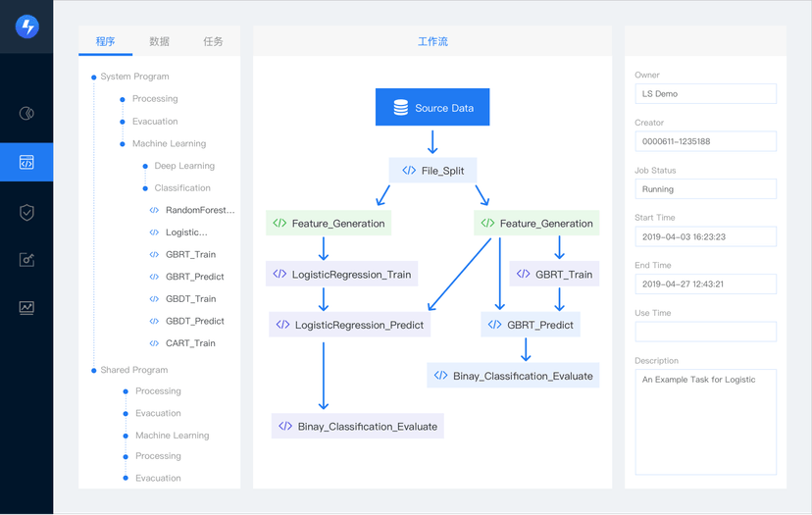Screen dimensions: 812x515
Task: Click the empty Use Time field
Action: (705, 332)
